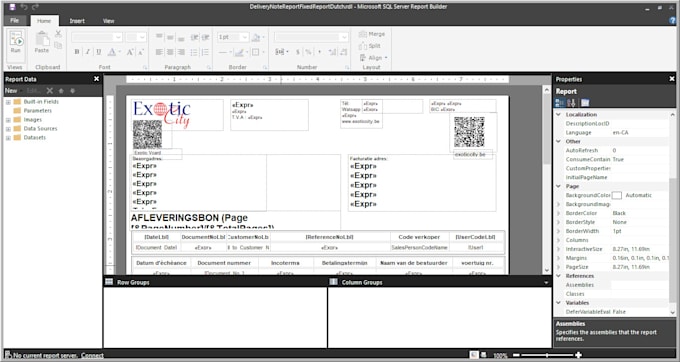Click the Paste clipboard icon
Screen dimensions: 680x362
coord(42,42)
